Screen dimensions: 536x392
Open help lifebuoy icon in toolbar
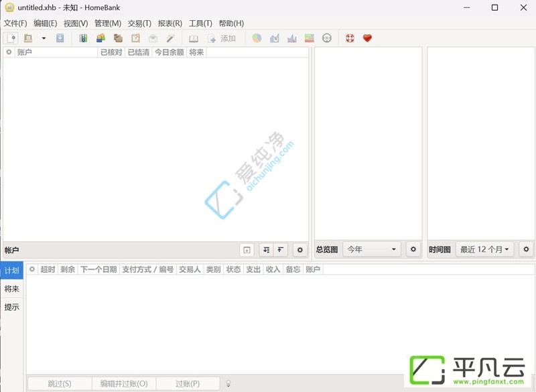tap(350, 38)
